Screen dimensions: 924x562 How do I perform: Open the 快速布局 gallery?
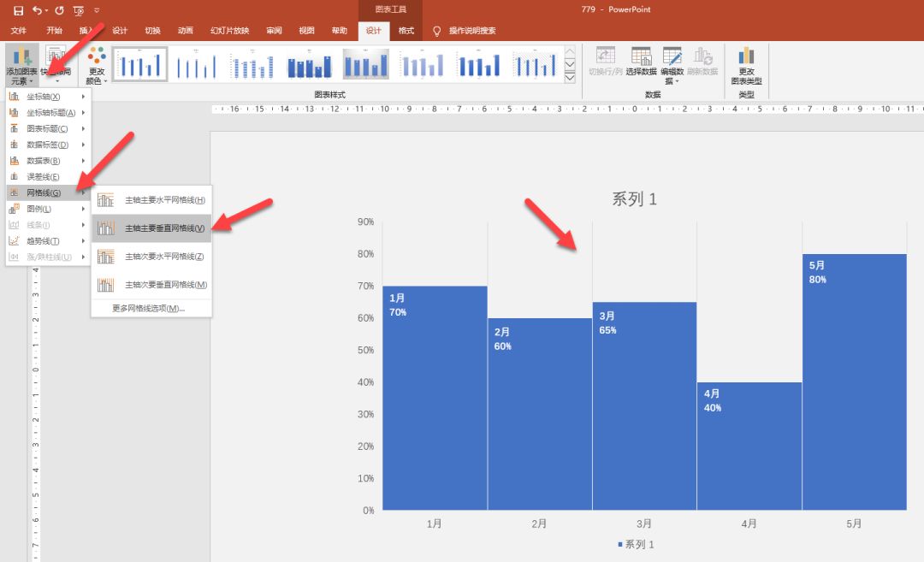(57, 65)
